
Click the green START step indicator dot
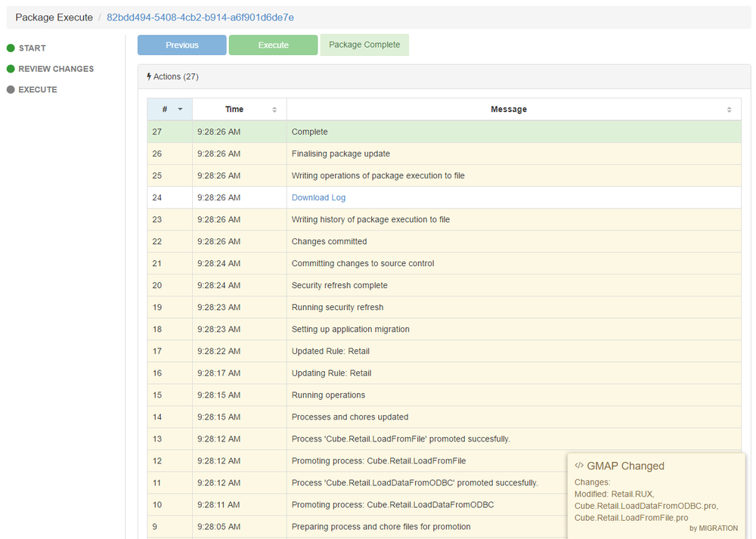(x=11, y=48)
